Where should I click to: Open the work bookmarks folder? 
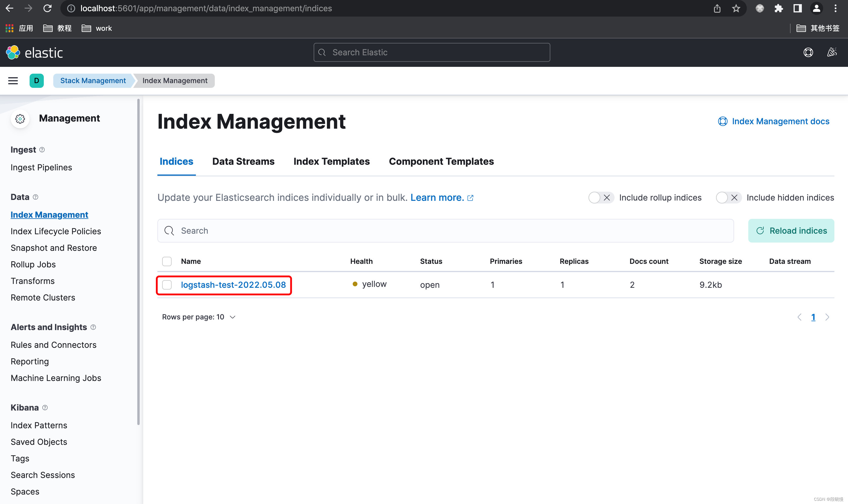coord(97,28)
